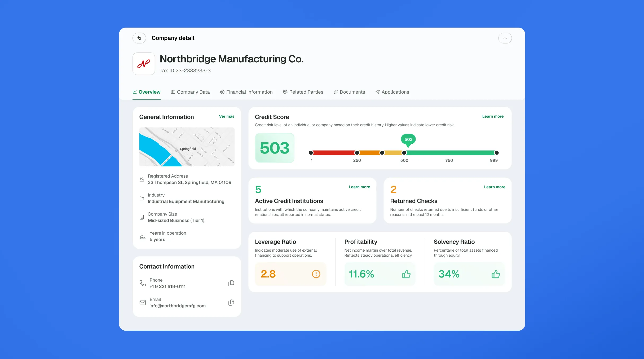Image resolution: width=644 pixels, height=359 pixels.
Task: Click the red segment of credit score bar
Action: pos(334,153)
